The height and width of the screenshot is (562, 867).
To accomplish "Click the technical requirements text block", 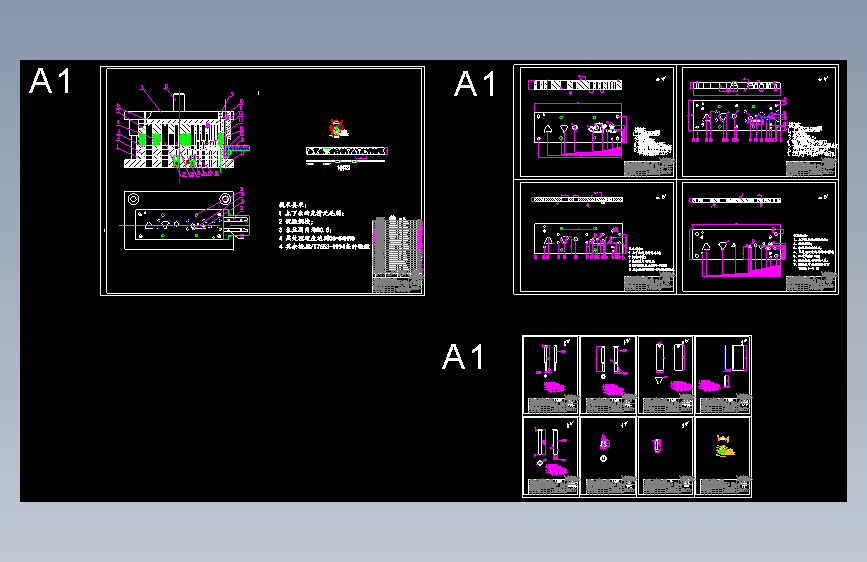I will [323, 226].
